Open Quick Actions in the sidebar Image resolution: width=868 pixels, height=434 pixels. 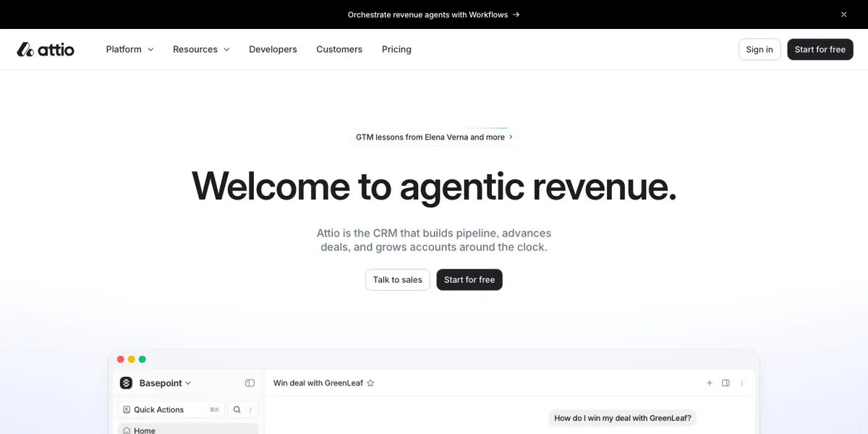[171, 409]
